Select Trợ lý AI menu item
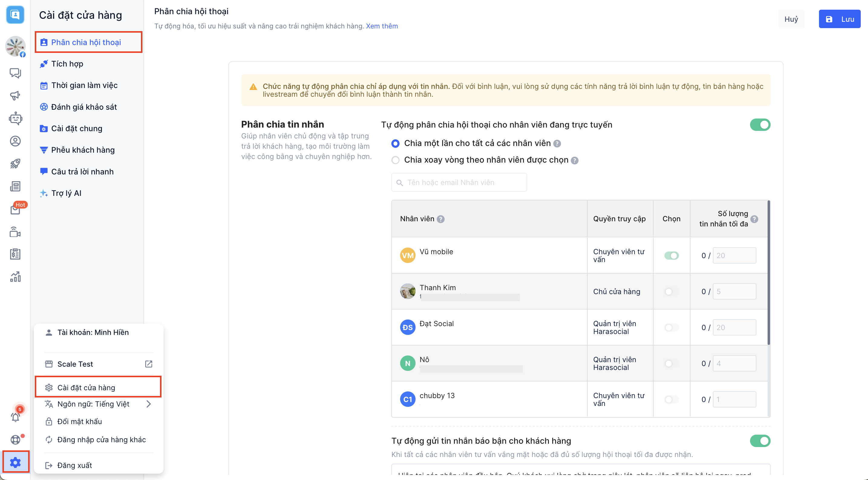The width and height of the screenshot is (868, 480). click(66, 193)
